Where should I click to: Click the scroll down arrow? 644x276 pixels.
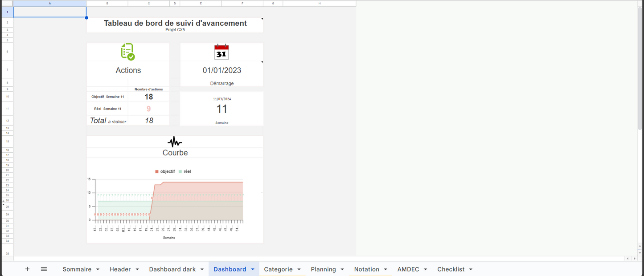640,253
